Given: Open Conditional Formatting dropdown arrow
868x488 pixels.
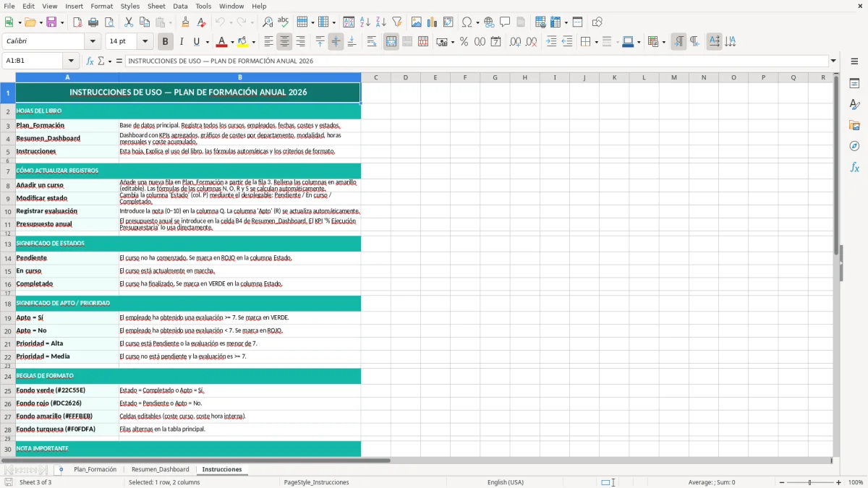Looking at the screenshot, I should click(x=663, y=42).
